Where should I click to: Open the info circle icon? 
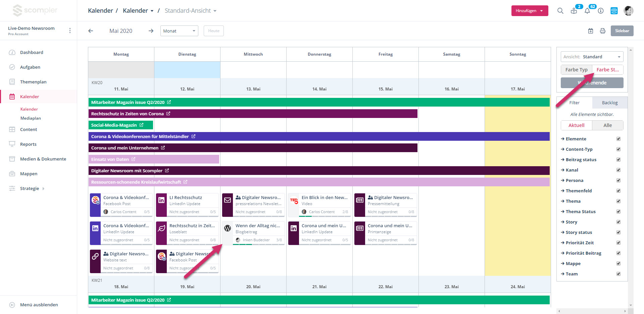(x=601, y=11)
